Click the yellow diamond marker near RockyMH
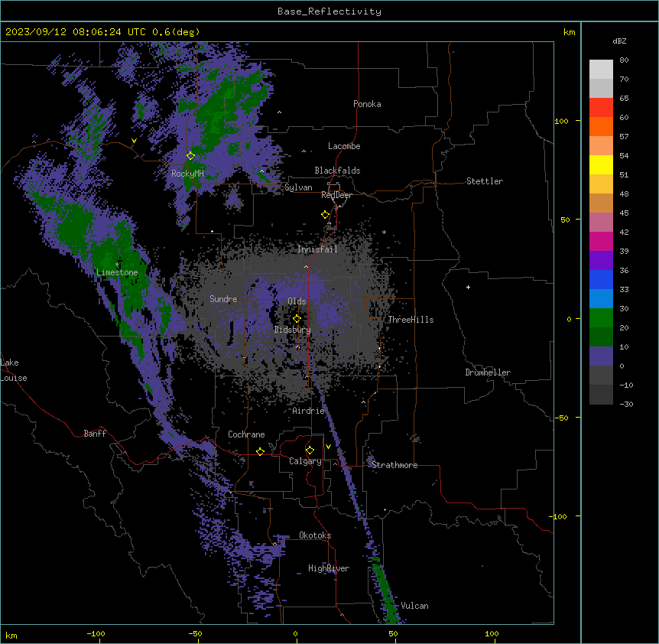Image resolution: width=659 pixels, height=644 pixels. [190, 156]
